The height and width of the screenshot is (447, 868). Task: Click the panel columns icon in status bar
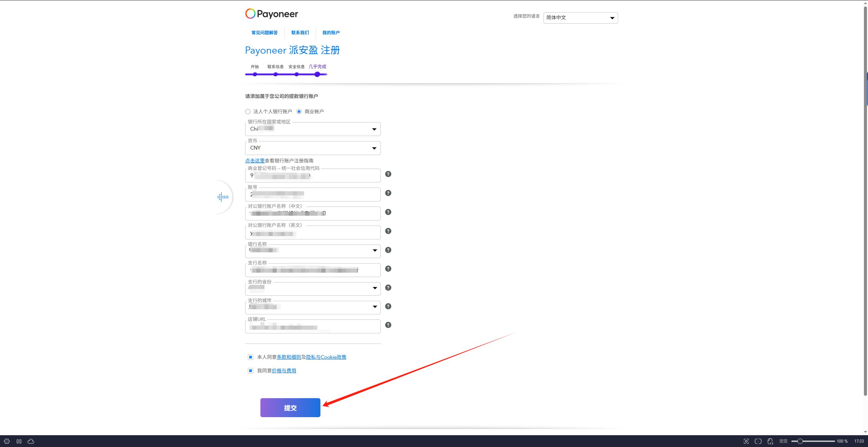(x=19, y=441)
